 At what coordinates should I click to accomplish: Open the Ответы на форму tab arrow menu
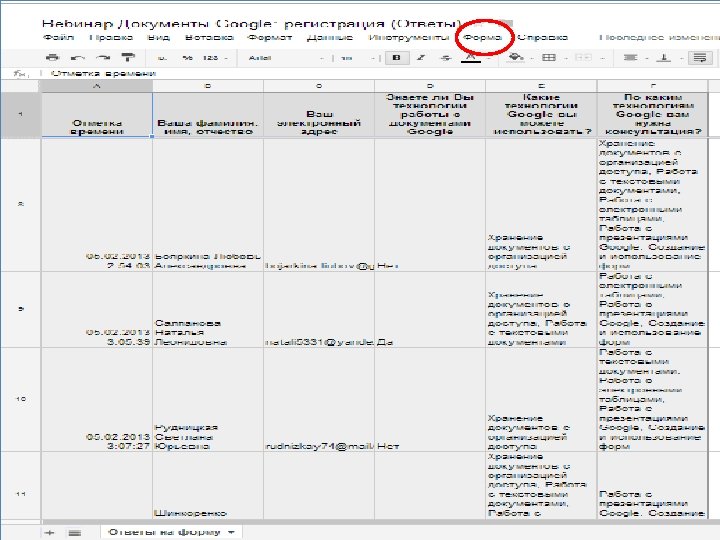tap(231, 532)
